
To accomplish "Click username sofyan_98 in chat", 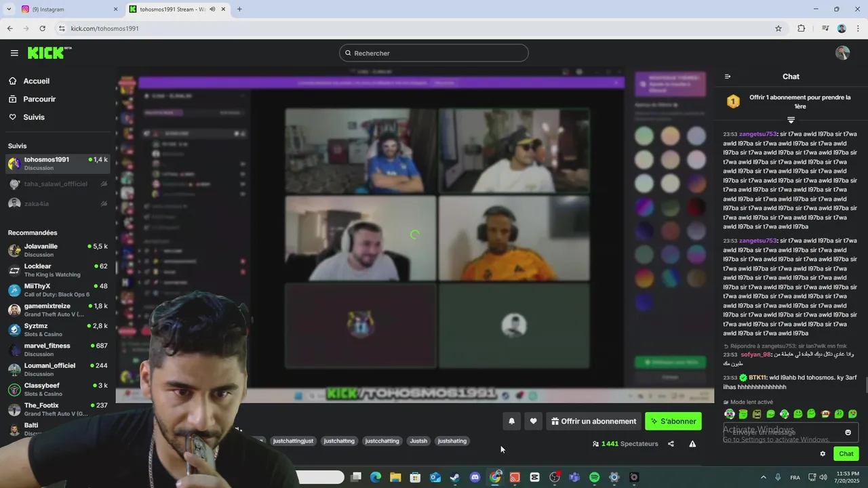I will (755, 354).
